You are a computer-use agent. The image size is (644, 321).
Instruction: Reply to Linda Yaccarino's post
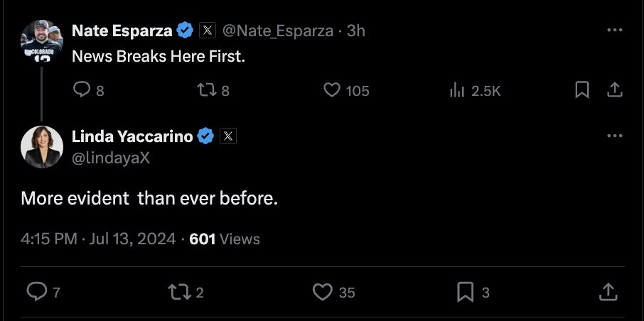tap(35, 291)
